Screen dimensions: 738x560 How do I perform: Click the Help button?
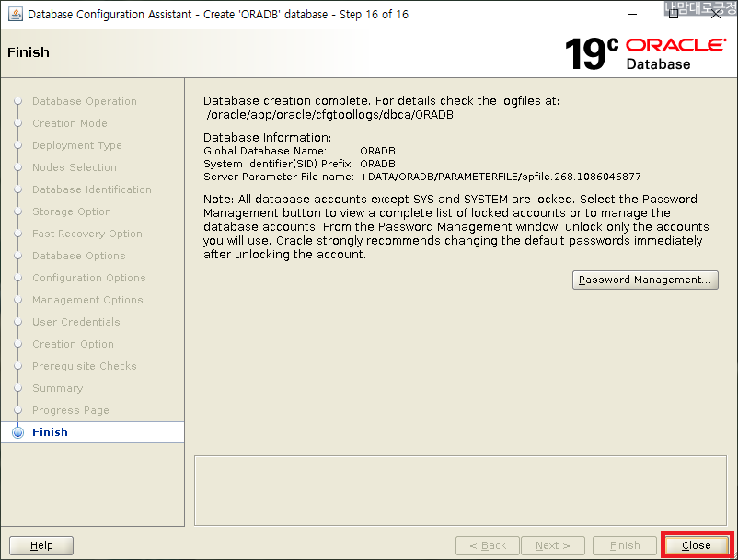41,545
